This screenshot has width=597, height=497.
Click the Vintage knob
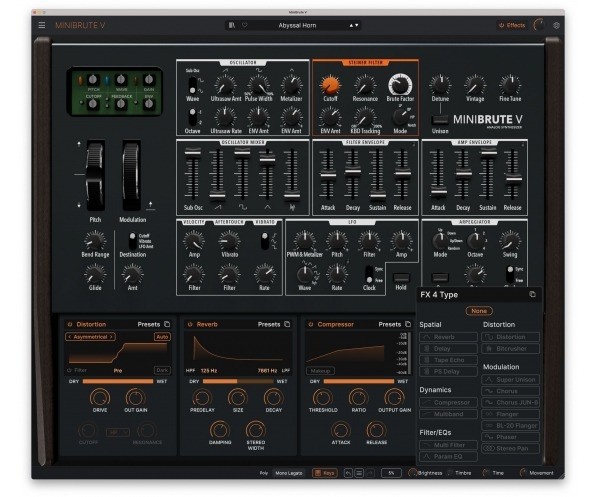click(475, 85)
